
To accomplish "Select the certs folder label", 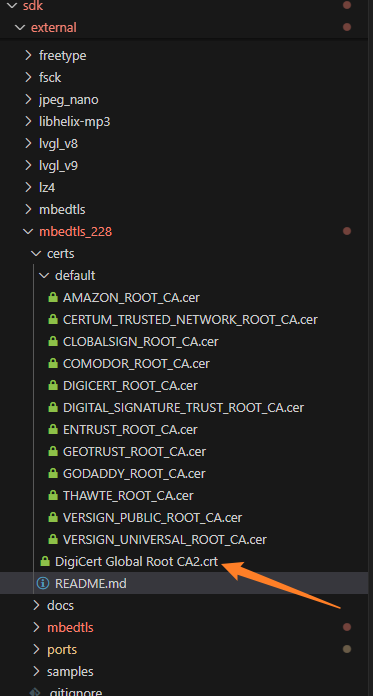I will pos(60,253).
